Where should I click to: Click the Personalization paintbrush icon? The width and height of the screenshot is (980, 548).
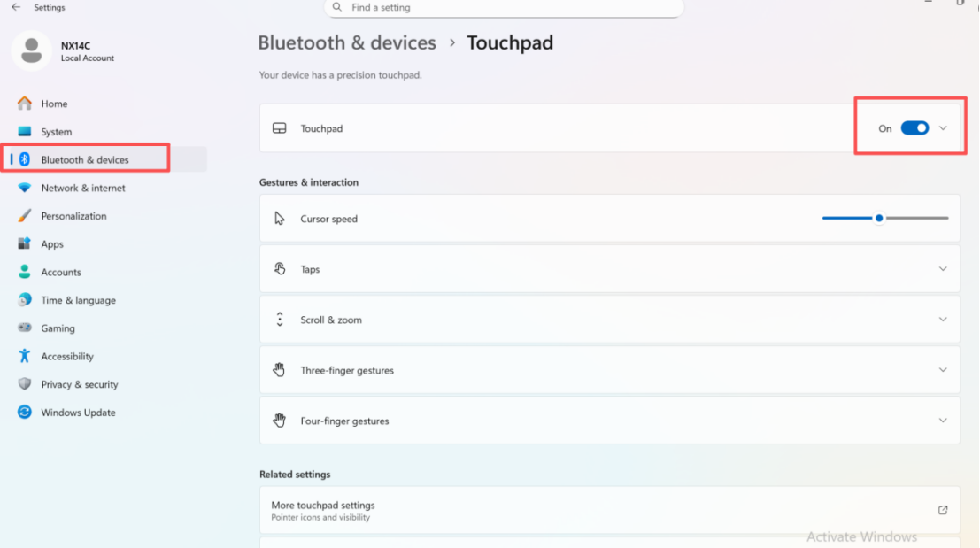click(x=25, y=216)
